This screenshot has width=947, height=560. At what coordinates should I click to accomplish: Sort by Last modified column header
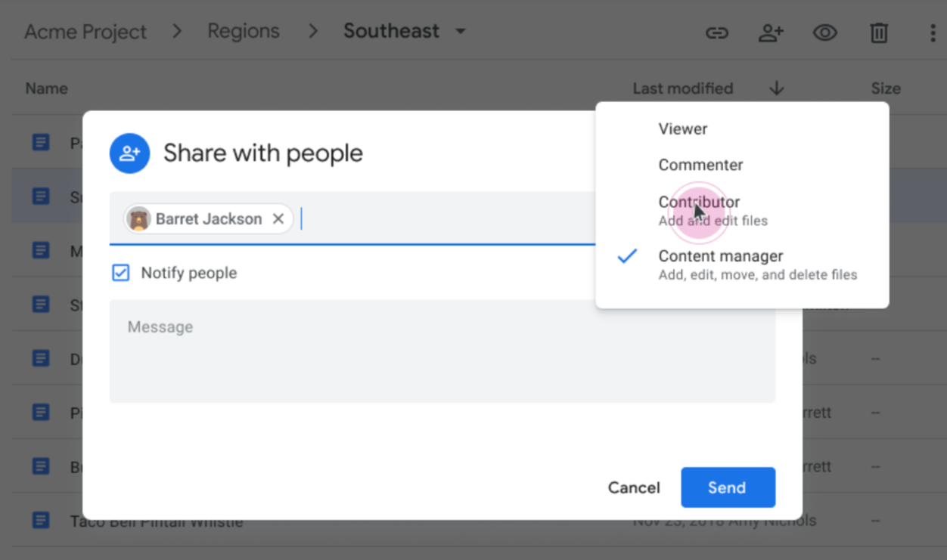coord(682,88)
